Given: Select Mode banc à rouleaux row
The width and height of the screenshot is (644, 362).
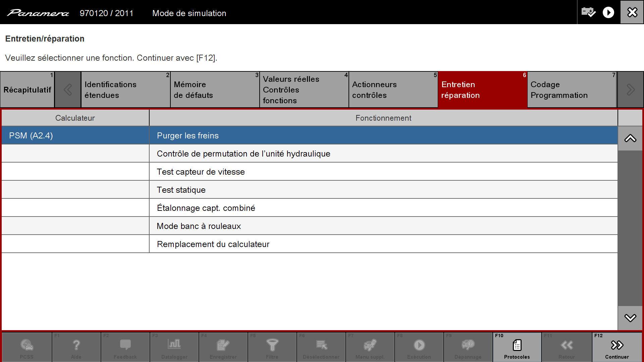Looking at the screenshot, I should pyautogui.click(x=199, y=226).
